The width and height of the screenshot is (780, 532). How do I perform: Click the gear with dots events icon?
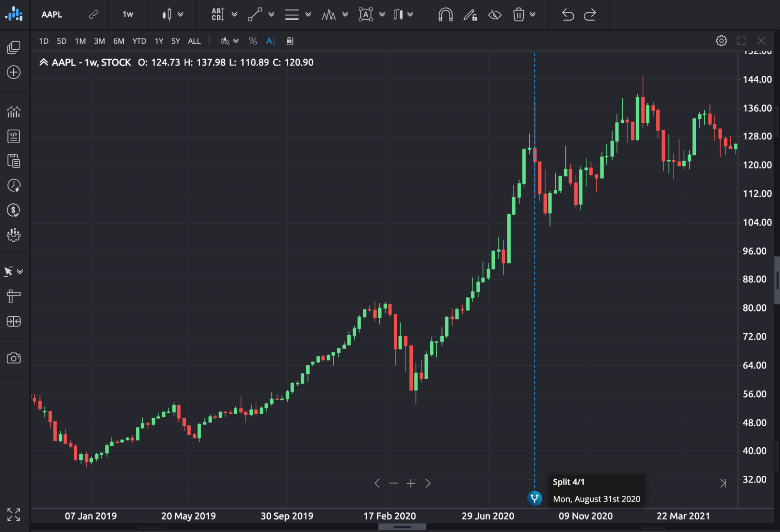14,235
